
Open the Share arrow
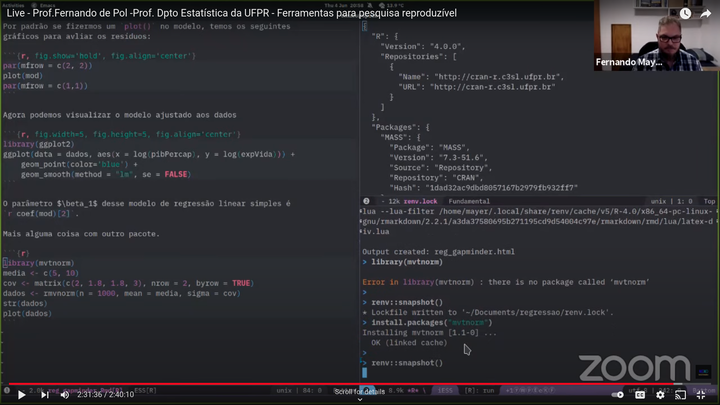click(x=705, y=13)
